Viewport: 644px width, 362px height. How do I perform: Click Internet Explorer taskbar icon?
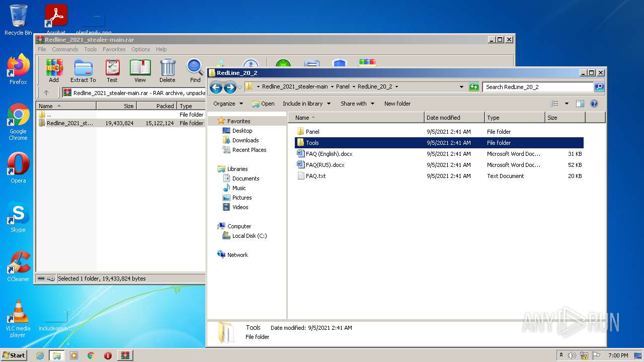coord(40,355)
